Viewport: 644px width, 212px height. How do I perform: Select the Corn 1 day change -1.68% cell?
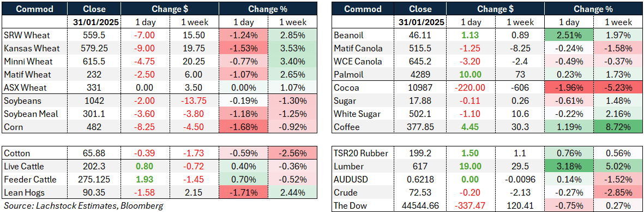[x=243, y=127]
